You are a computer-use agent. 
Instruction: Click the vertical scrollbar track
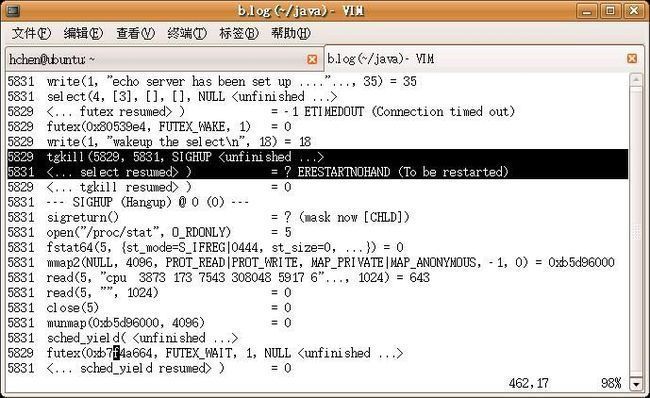tap(636, 232)
